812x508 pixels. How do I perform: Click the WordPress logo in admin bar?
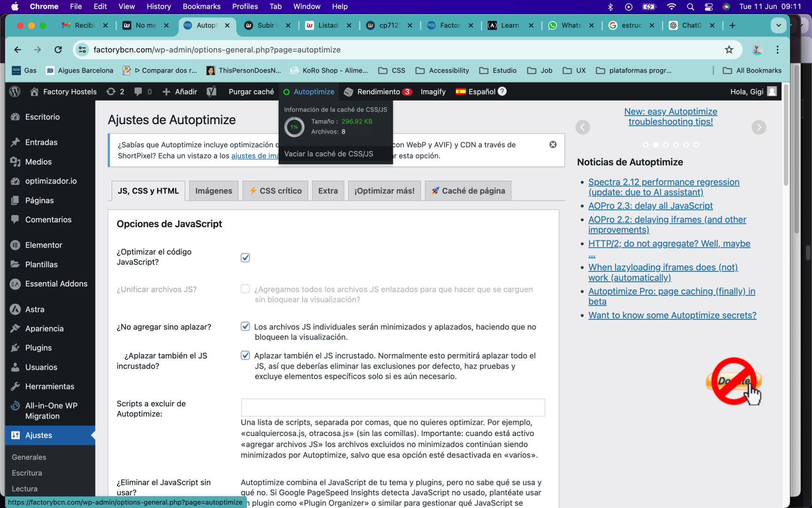15,92
